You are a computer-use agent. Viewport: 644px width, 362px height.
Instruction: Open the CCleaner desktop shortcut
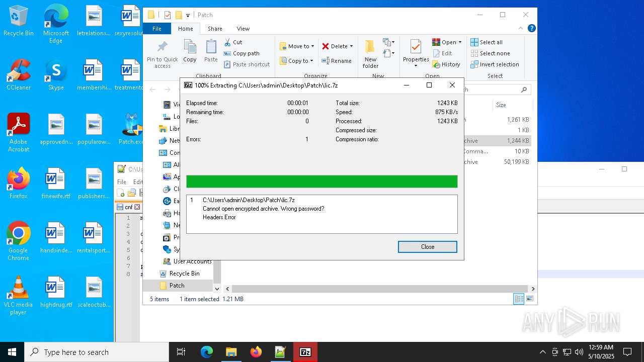[x=18, y=75]
